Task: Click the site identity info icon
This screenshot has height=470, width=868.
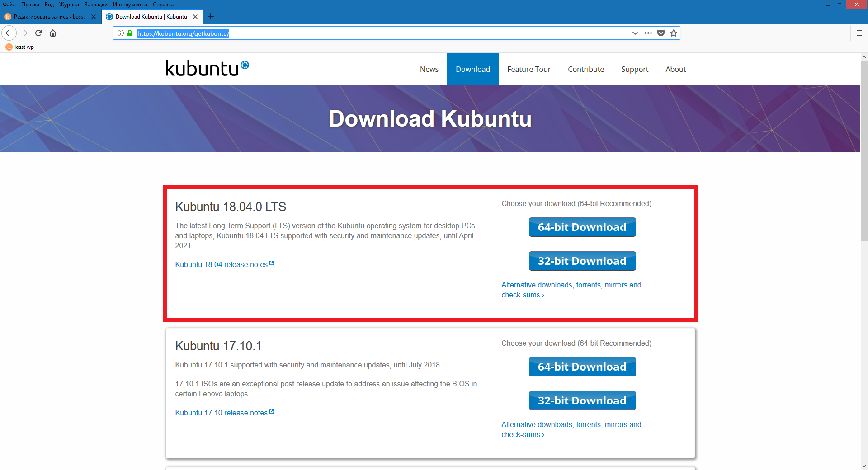Action: point(120,33)
